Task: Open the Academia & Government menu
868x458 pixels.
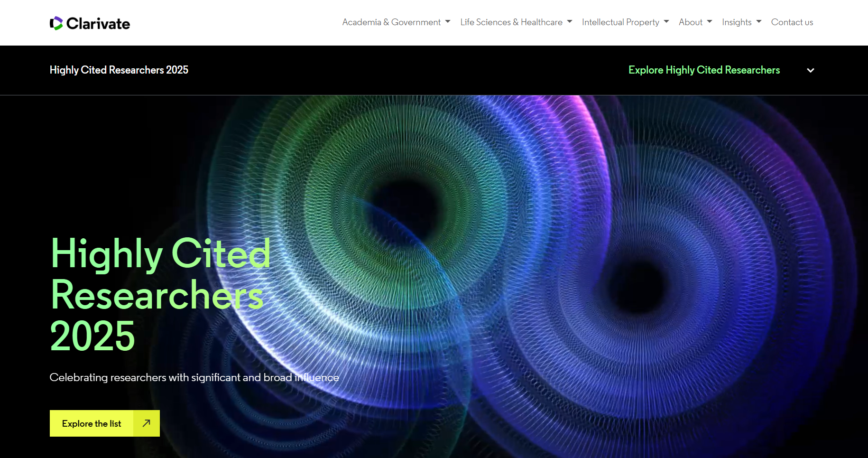Action: pyautogui.click(x=391, y=22)
